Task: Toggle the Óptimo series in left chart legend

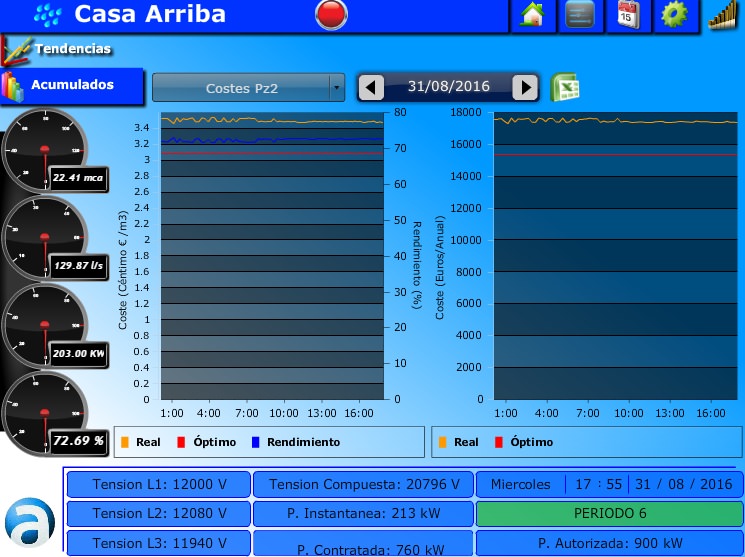Action: click(207, 442)
